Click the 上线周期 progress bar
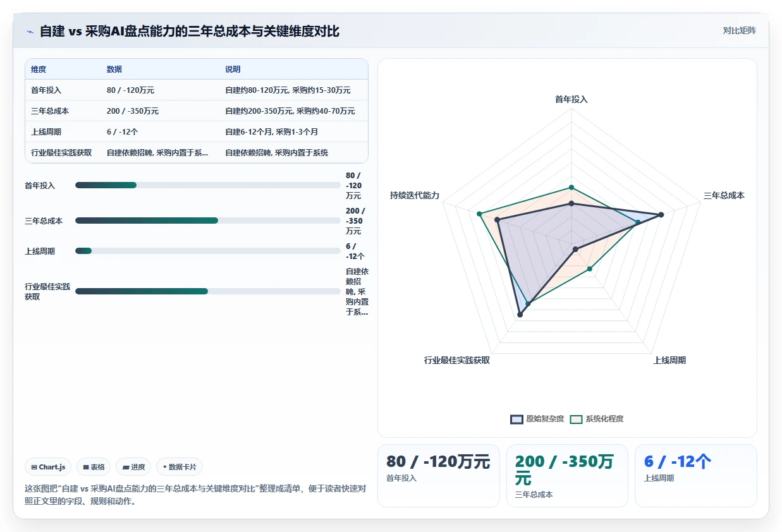 pos(207,251)
